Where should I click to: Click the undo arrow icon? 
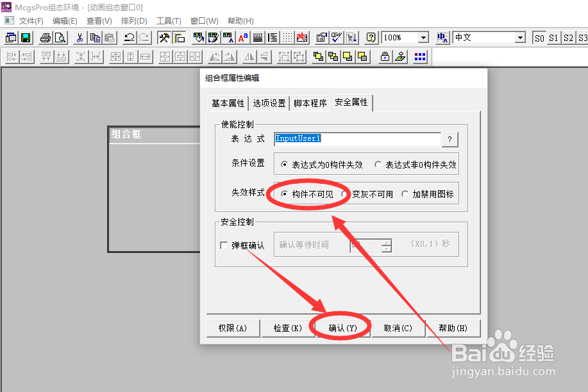(x=130, y=38)
